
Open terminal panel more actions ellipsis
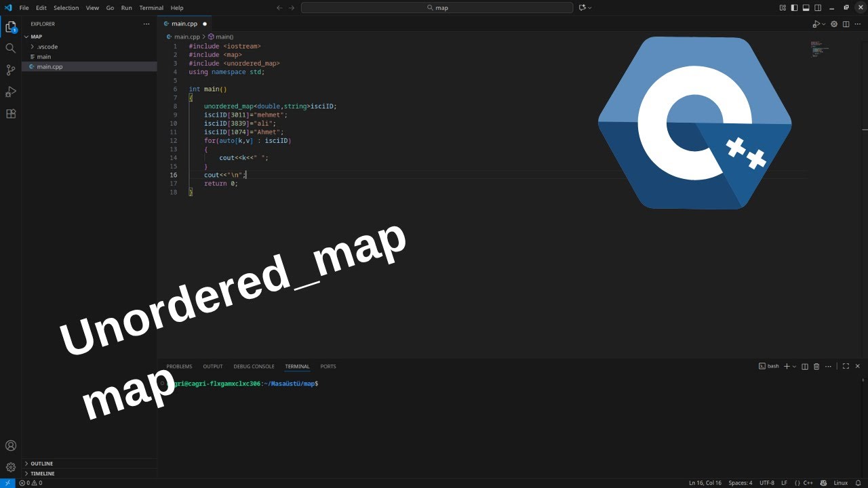829,366
